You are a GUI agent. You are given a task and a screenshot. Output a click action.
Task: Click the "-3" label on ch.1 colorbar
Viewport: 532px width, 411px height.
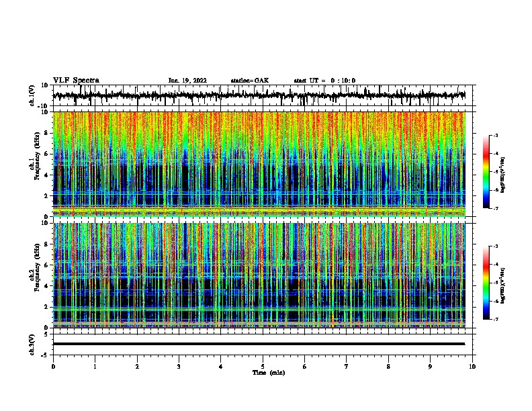coord(495,135)
